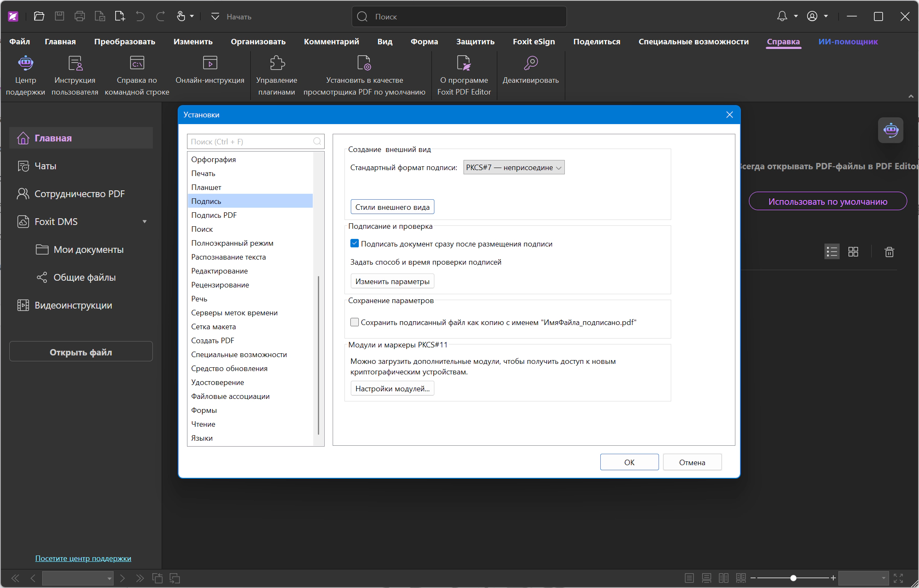Click the Поиск (Ctrl + F) settings field
Image resolution: width=919 pixels, height=588 pixels.
(255, 141)
